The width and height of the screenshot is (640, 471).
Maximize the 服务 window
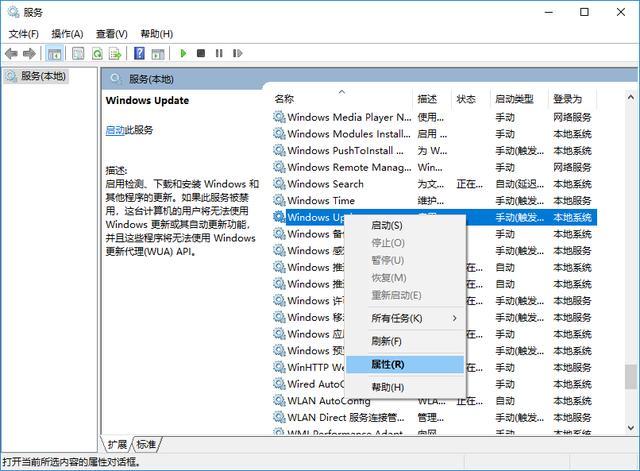[584, 12]
